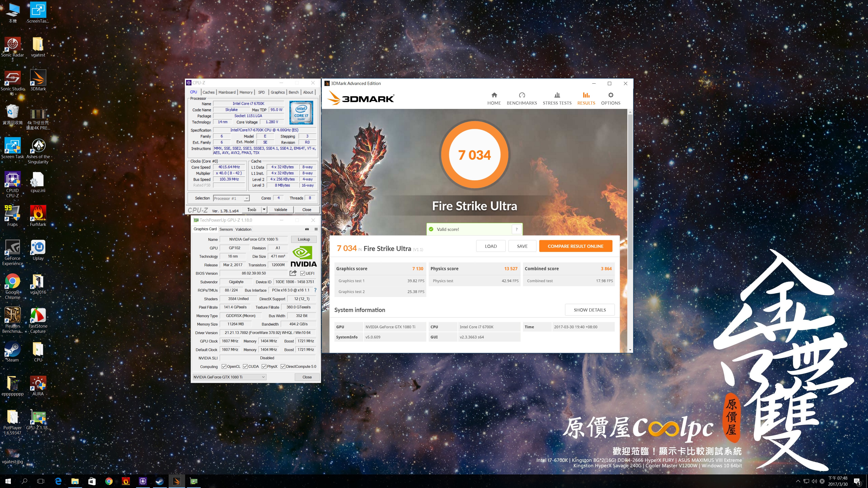
Task: Click Close button in CPU-Z
Action: pyautogui.click(x=307, y=209)
